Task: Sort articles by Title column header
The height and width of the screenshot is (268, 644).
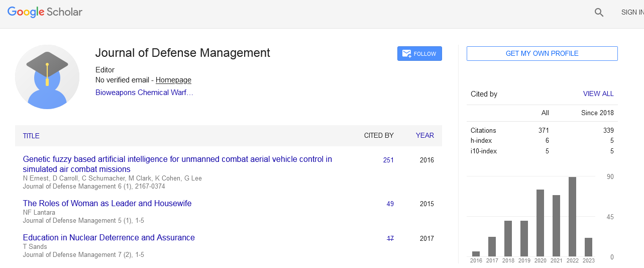Action: click(31, 136)
